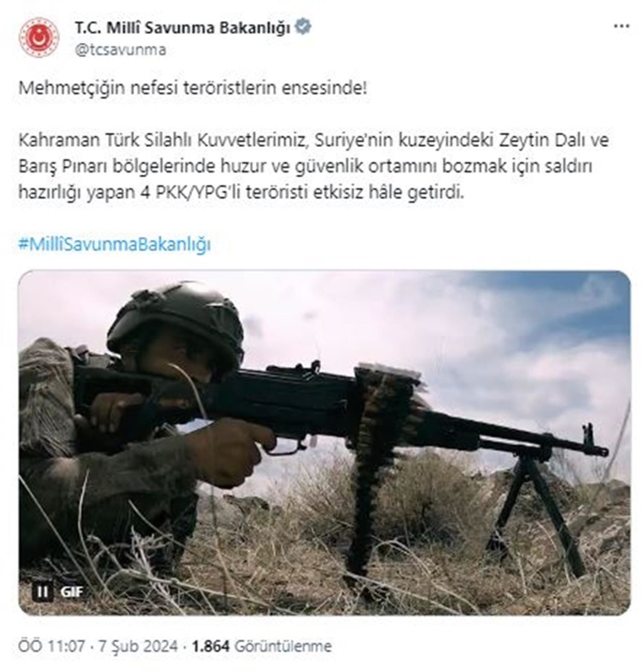Open the three-dot more options menu

621,27
